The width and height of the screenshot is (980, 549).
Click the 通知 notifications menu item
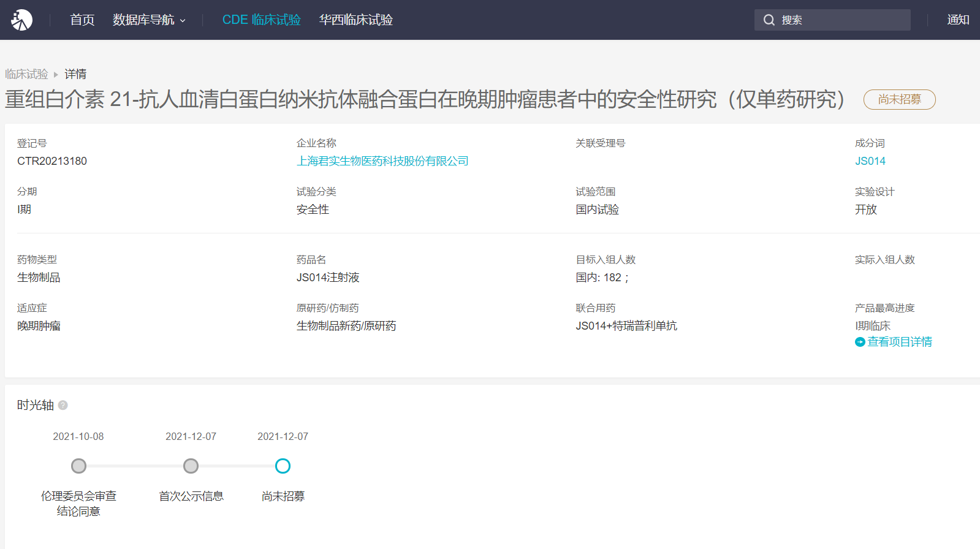(x=957, y=20)
